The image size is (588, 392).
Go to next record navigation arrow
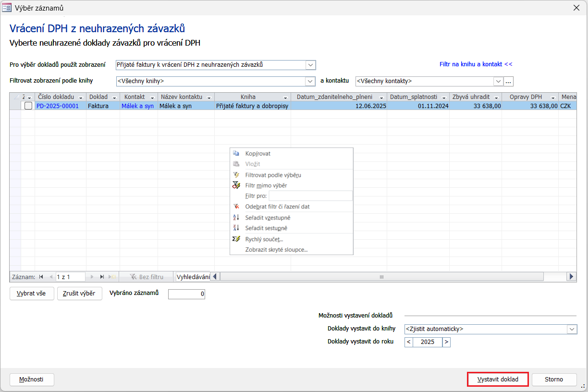tap(91, 277)
